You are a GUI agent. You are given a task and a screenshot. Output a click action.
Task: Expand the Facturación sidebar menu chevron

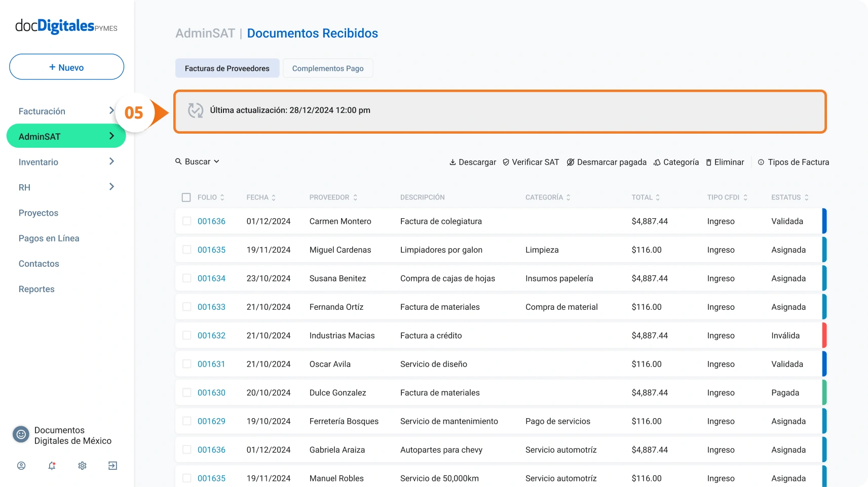(111, 111)
